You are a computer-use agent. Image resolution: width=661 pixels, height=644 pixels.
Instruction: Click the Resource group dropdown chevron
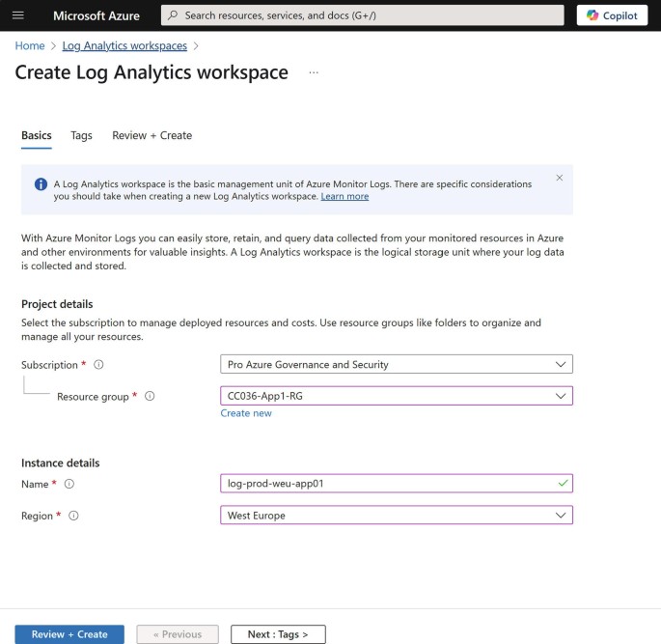[x=561, y=396]
